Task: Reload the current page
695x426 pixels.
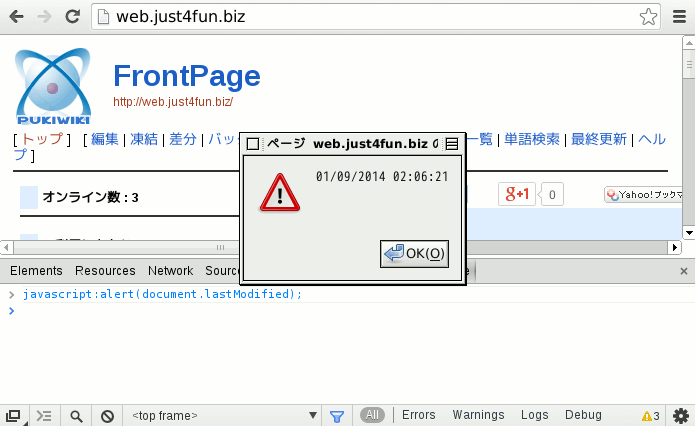Action: (x=72, y=17)
